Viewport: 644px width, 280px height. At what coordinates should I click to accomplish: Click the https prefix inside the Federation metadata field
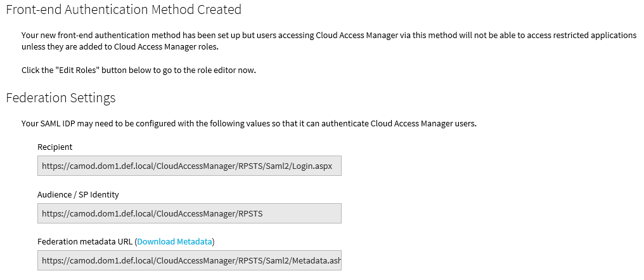click(52, 261)
